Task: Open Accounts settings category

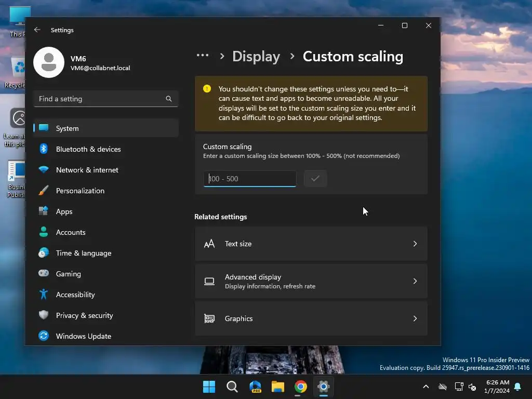Action: tap(106, 232)
